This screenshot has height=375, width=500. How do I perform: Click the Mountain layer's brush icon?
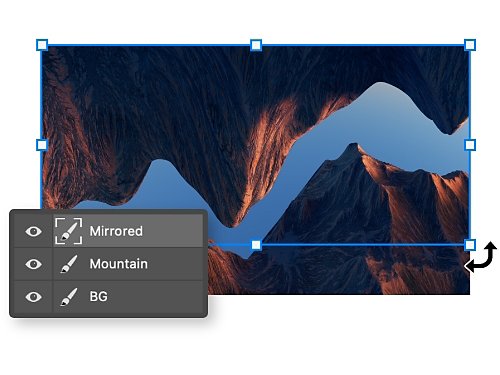coord(69,264)
